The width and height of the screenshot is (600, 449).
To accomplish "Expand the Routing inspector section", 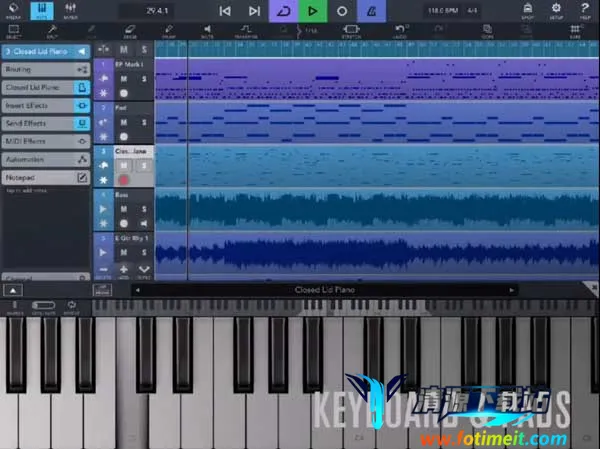I will point(46,69).
